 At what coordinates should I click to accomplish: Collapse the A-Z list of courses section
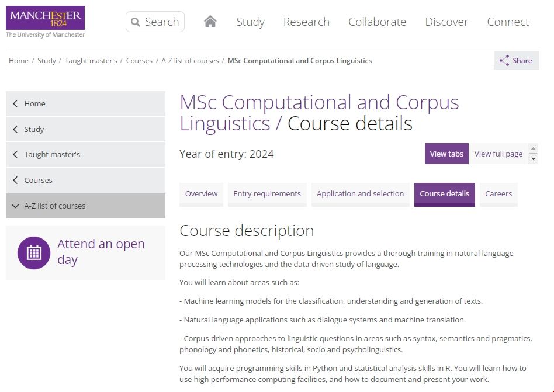(x=15, y=206)
